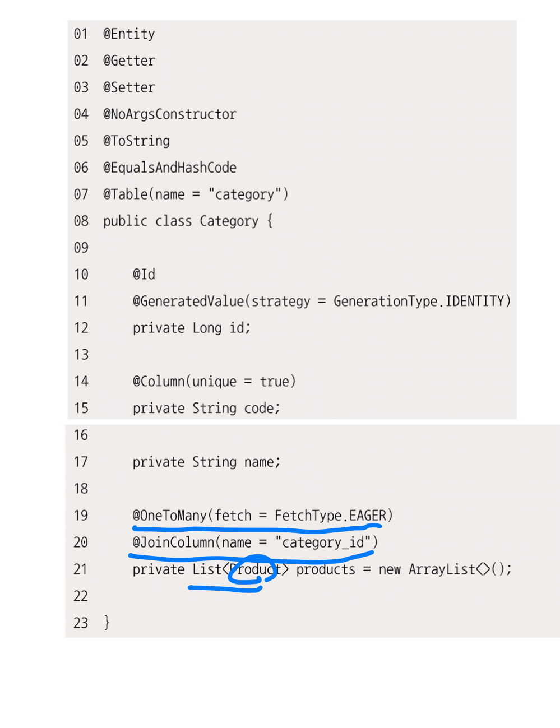Select the @Getter annotation text
The height and width of the screenshot is (728, 560).
tap(129, 61)
